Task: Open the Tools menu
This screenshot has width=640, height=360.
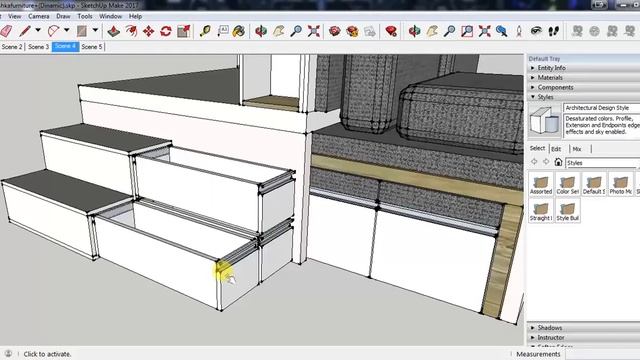Action: 85,16
